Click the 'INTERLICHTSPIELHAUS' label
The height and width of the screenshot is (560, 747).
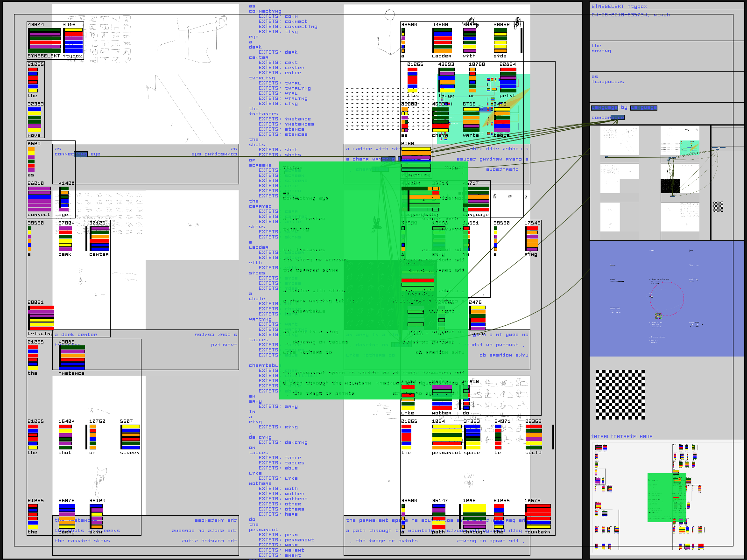(x=621, y=437)
